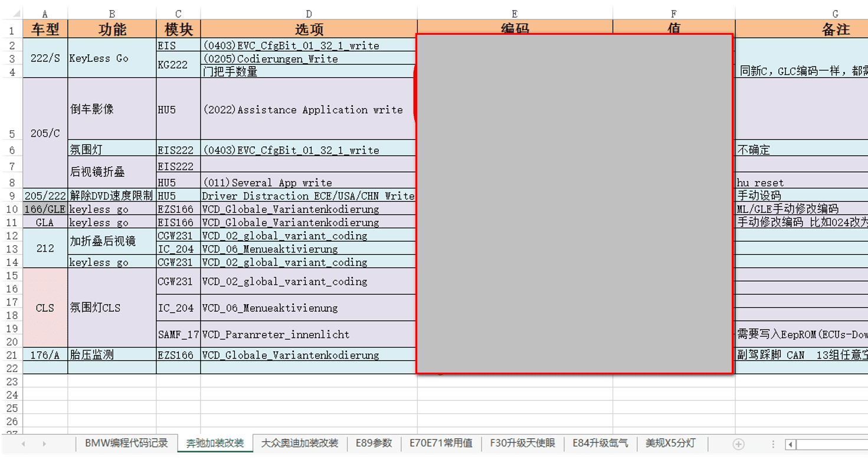The image size is (868, 464).
Task: Select column G header
Action: click(x=835, y=14)
